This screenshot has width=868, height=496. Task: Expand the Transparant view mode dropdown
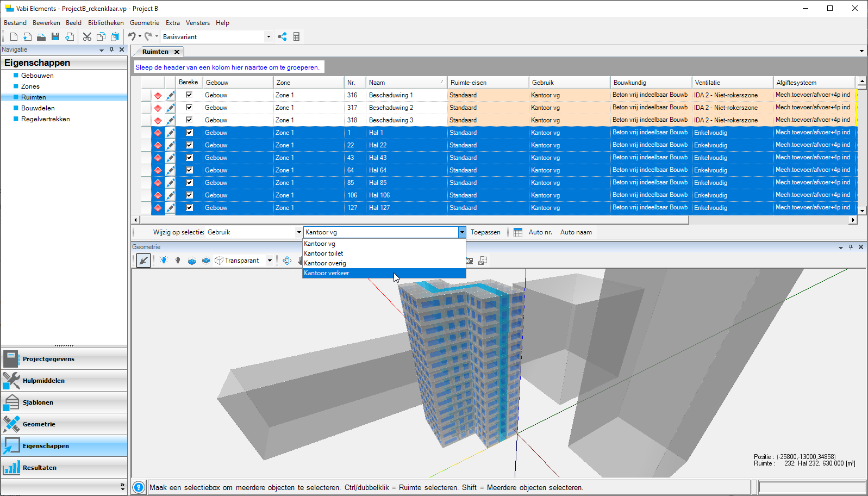pyautogui.click(x=270, y=261)
